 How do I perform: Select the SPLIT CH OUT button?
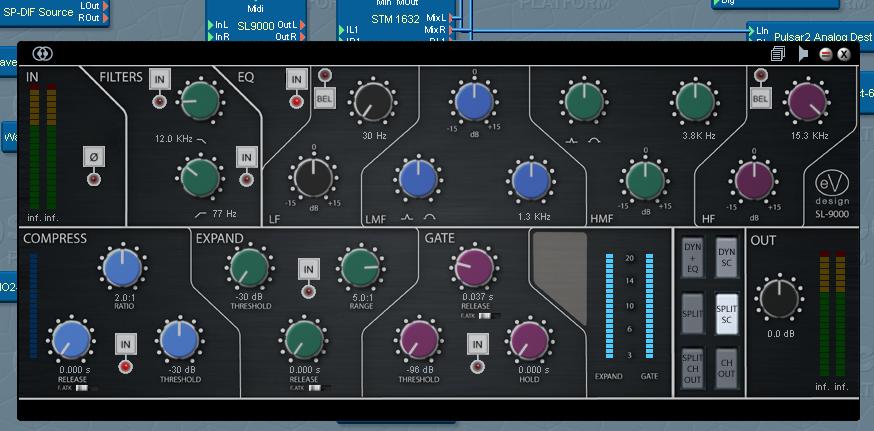[693, 369]
